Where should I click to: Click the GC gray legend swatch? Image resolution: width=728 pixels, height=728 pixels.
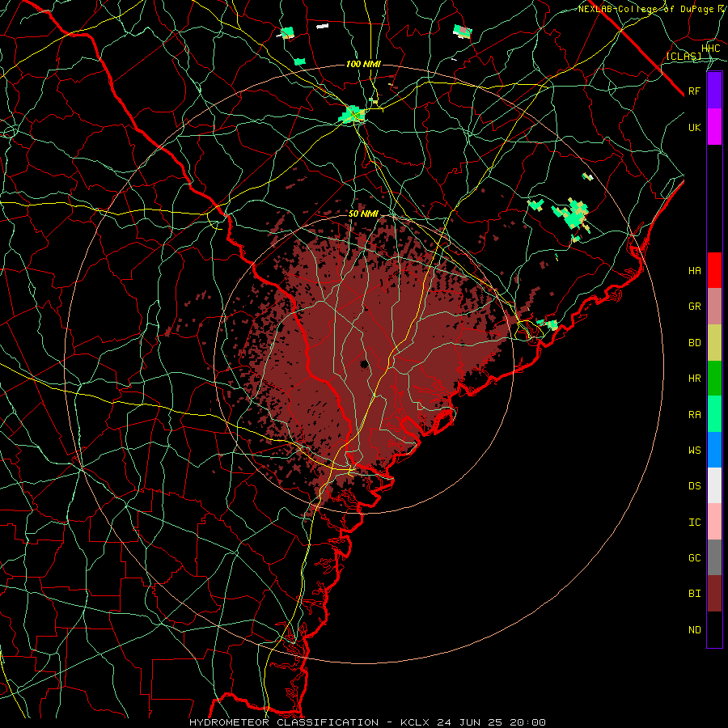(x=714, y=557)
